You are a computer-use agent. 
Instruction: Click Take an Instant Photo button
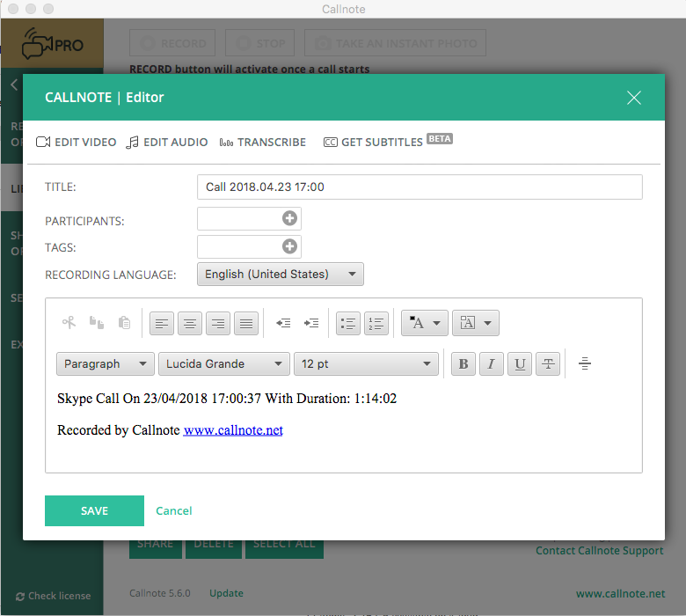coord(395,43)
